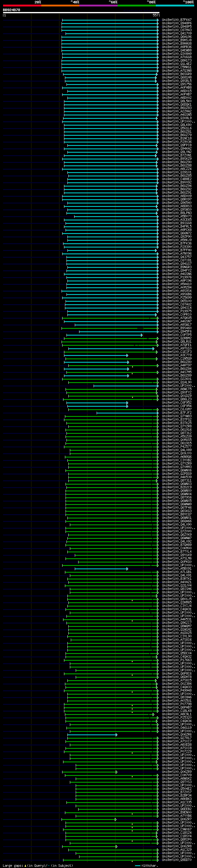Click the white query length bar

[81, 12]
